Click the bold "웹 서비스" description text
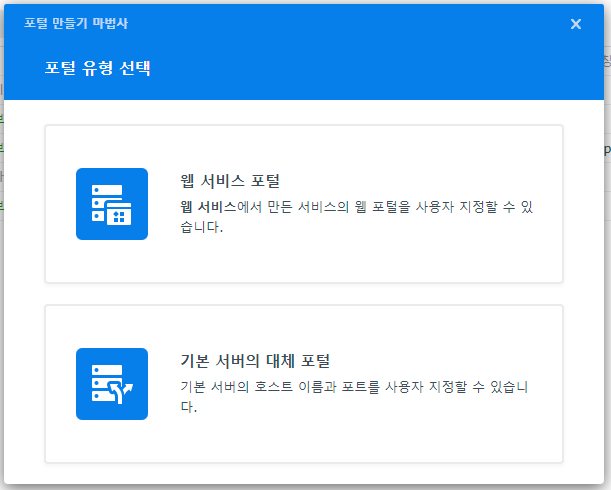The height and width of the screenshot is (490, 611). click(x=208, y=206)
